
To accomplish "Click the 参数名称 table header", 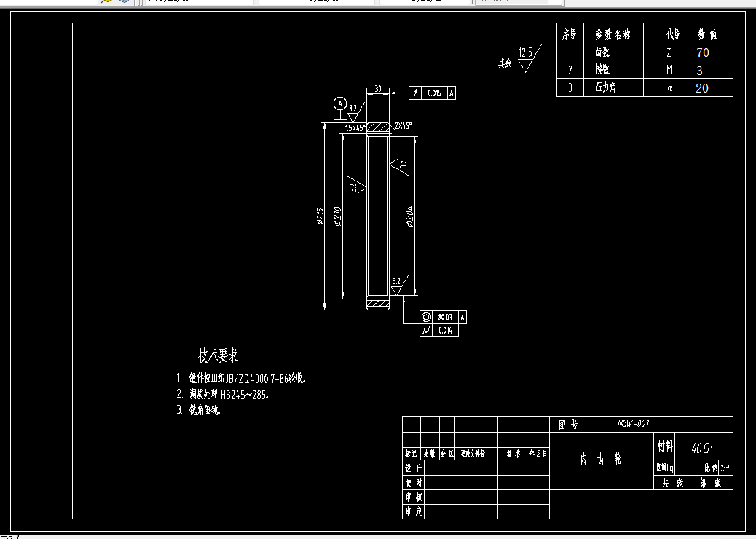I will 613,34.
